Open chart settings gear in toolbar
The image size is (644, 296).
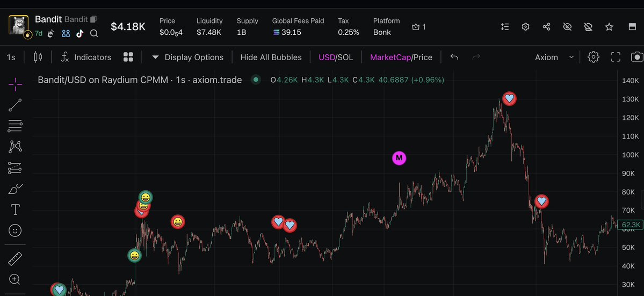pyautogui.click(x=594, y=57)
